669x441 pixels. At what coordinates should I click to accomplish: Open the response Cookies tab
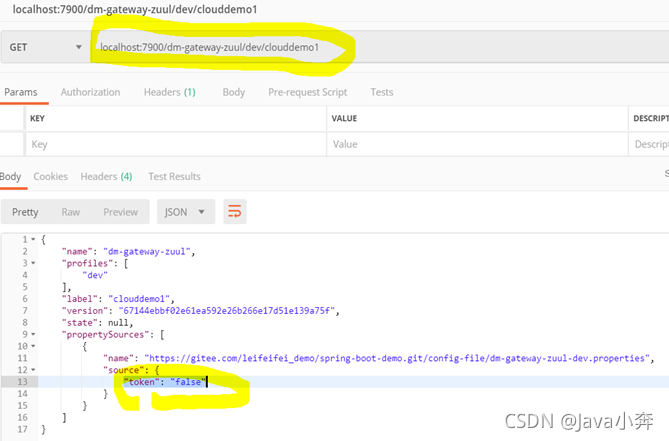[x=50, y=177]
